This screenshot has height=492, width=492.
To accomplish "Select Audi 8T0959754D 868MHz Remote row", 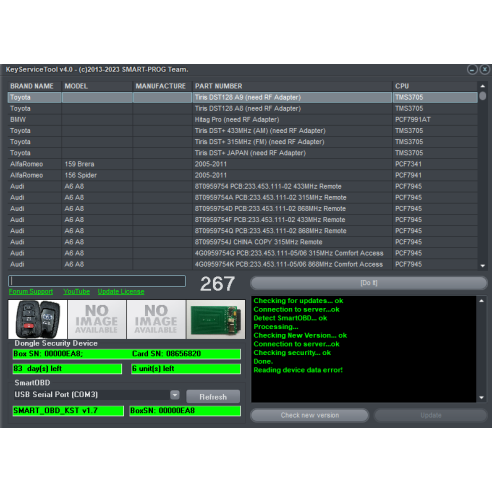I will click(x=243, y=209).
